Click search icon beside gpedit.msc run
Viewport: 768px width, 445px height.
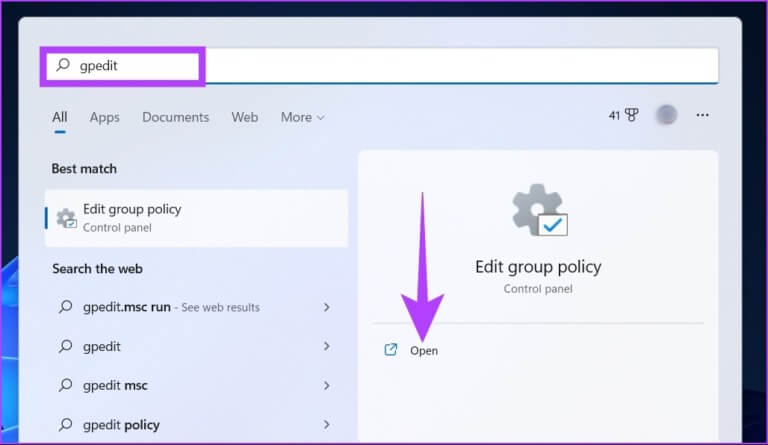pyautogui.click(x=66, y=307)
